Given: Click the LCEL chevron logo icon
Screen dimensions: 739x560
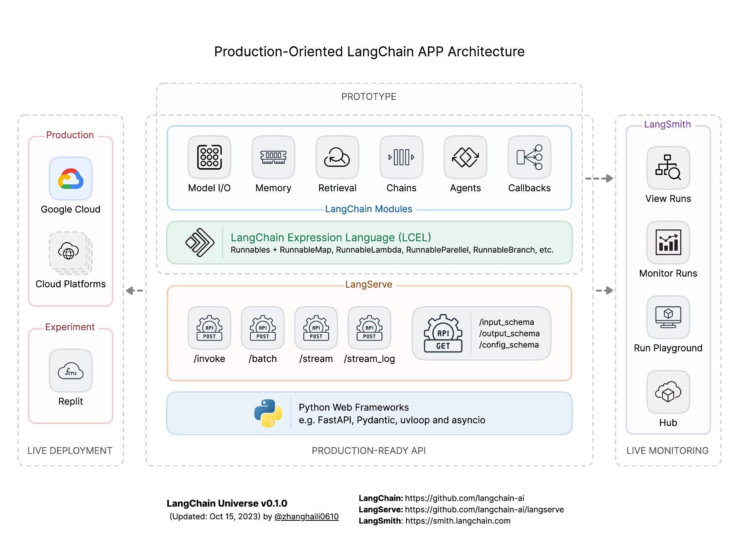Looking at the screenshot, I should pos(200,242).
